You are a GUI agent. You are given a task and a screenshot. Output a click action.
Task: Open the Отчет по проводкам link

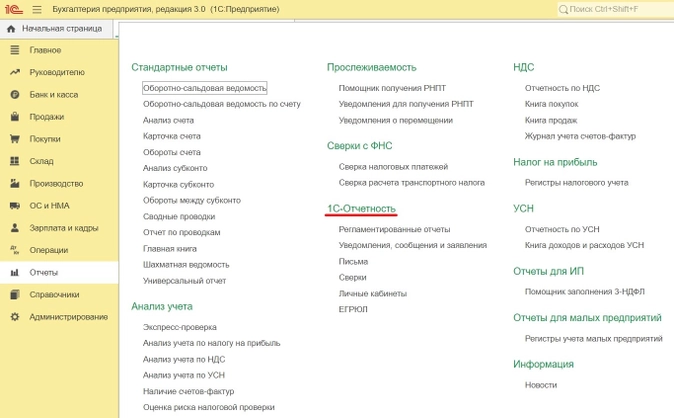[x=182, y=233]
